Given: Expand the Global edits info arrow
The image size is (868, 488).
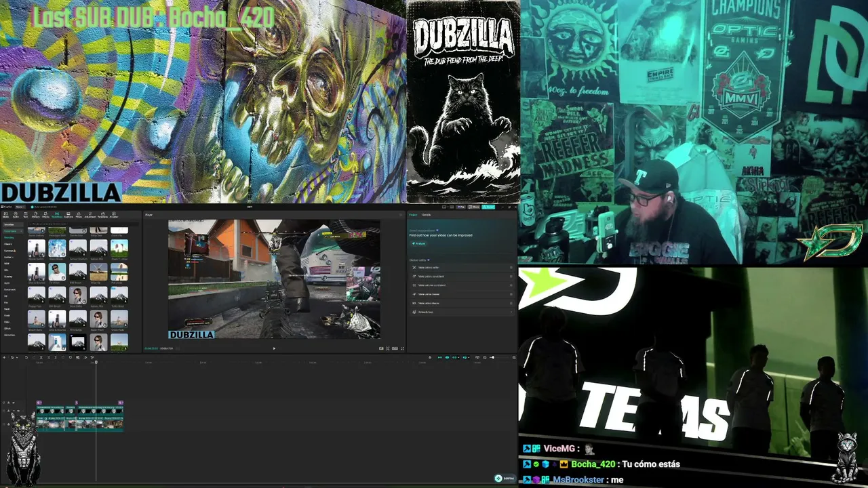Looking at the screenshot, I should (428, 260).
